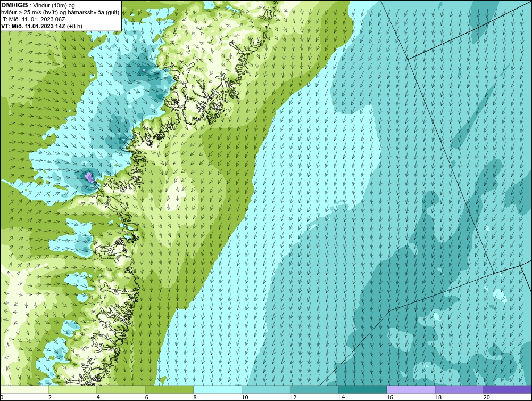Click the 0–2 m/s pale cream legend swatch

24,389
